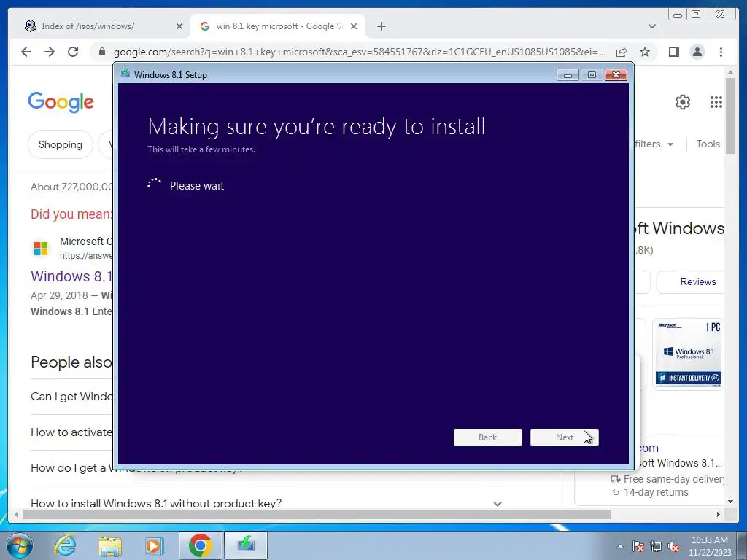Viewport: 747px width, 560px height.
Task: Expand the 'filters' dropdown on Google
Action: point(654,144)
